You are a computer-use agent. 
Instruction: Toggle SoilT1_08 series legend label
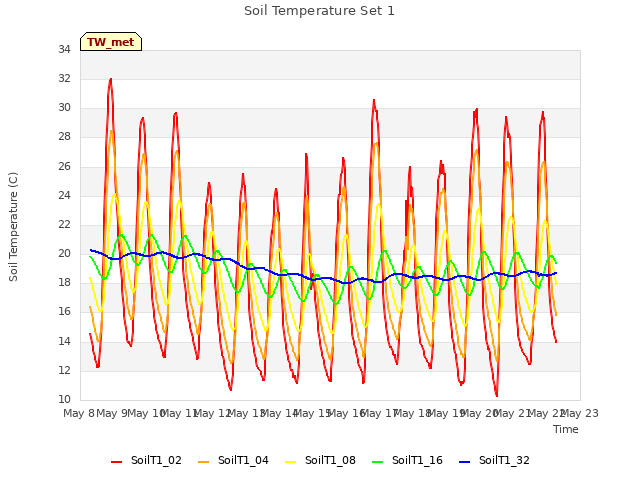click(x=330, y=460)
